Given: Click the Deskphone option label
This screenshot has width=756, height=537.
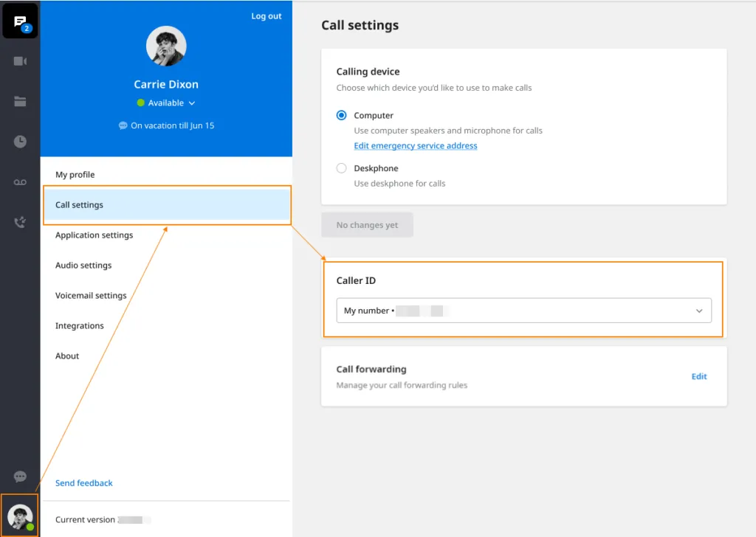Looking at the screenshot, I should [x=376, y=168].
